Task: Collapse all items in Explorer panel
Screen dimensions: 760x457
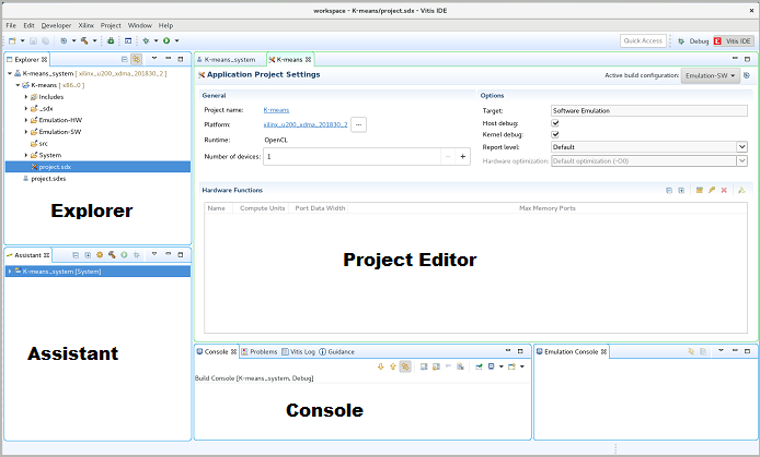Action: tap(125, 59)
